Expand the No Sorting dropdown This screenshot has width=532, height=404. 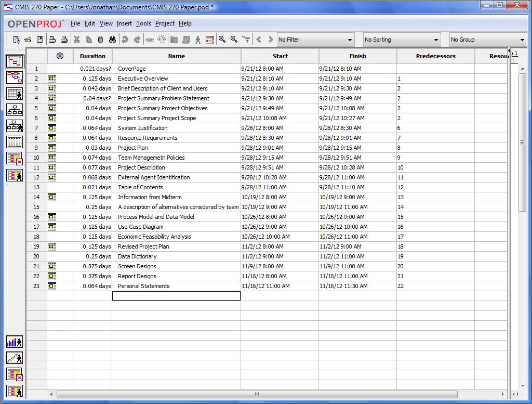point(401,40)
